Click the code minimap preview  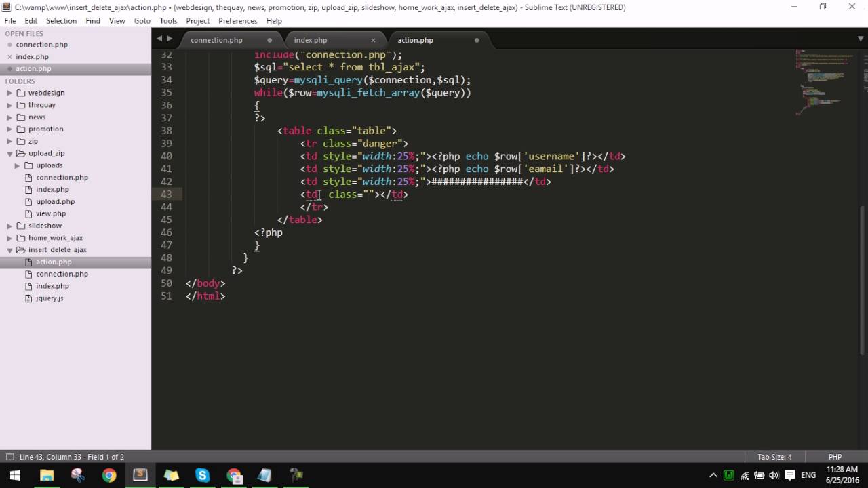[x=824, y=81]
